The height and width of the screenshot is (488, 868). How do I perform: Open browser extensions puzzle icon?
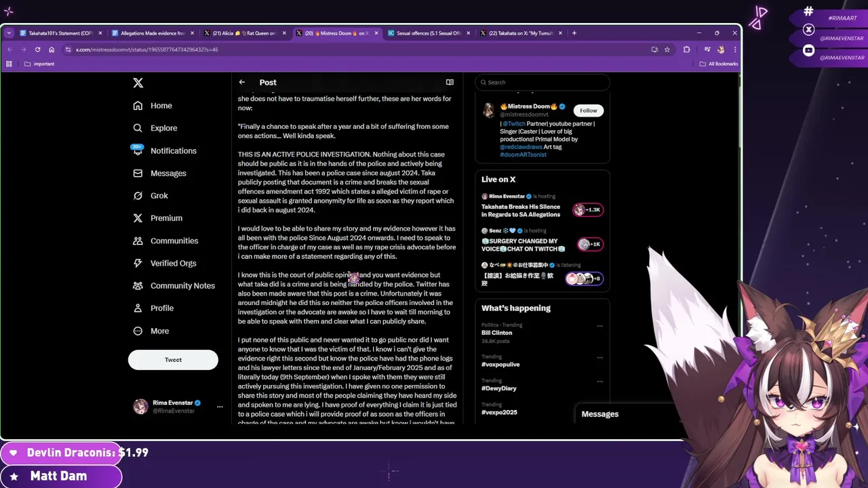(x=686, y=49)
